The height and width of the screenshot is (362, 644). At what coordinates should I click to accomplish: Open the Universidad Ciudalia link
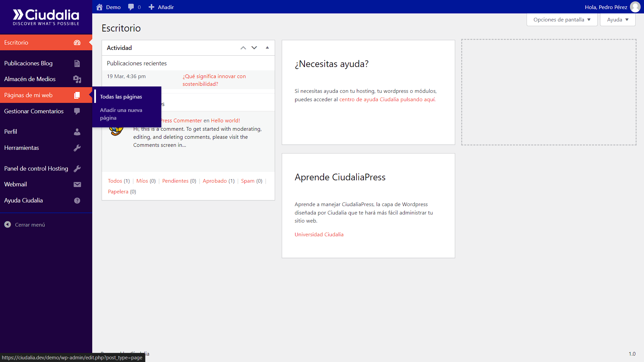[x=319, y=234]
